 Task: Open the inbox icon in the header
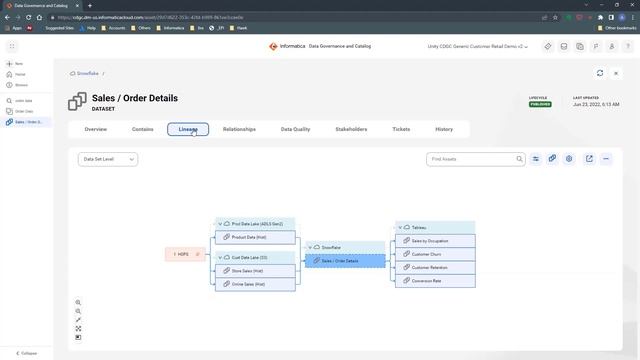click(x=564, y=47)
